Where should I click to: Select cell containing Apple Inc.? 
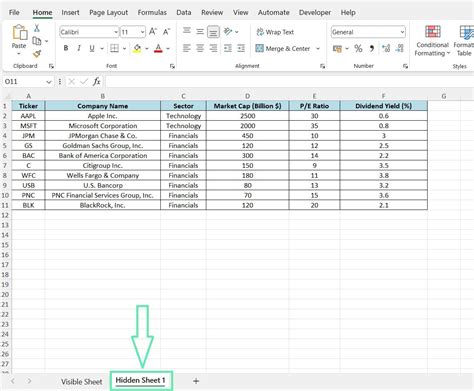[x=103, y=116]
